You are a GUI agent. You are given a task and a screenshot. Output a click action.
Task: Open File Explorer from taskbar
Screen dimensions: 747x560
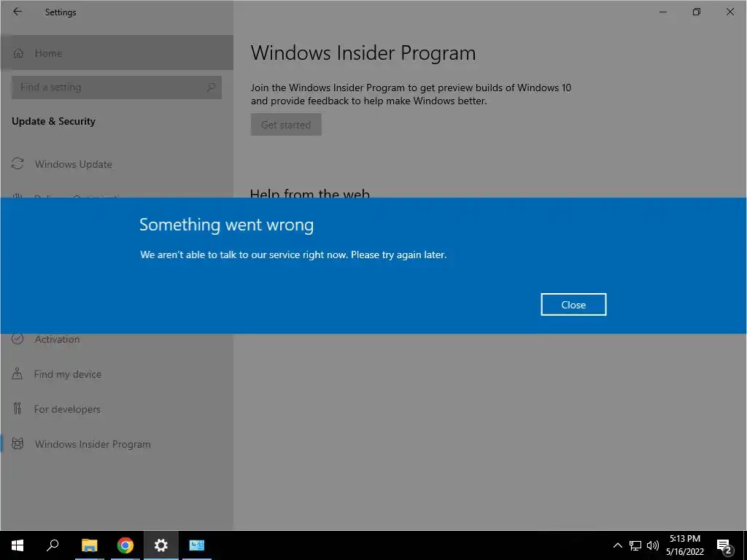89,545
